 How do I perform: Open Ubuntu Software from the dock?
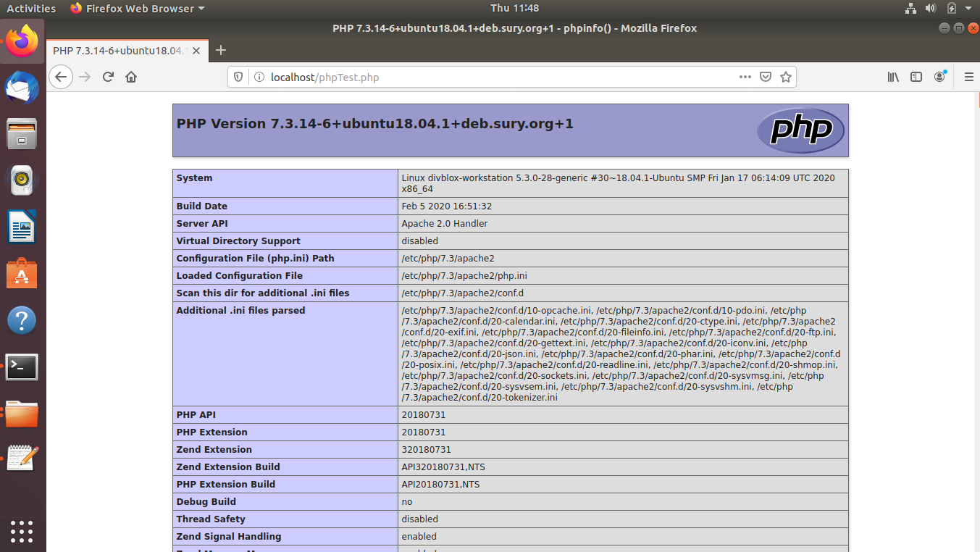(22, 274)
